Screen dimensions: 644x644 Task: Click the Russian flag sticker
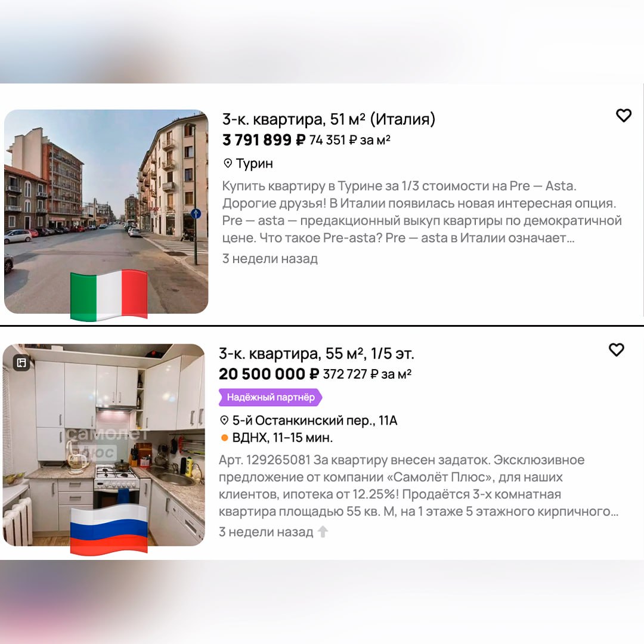pos(109,529)
